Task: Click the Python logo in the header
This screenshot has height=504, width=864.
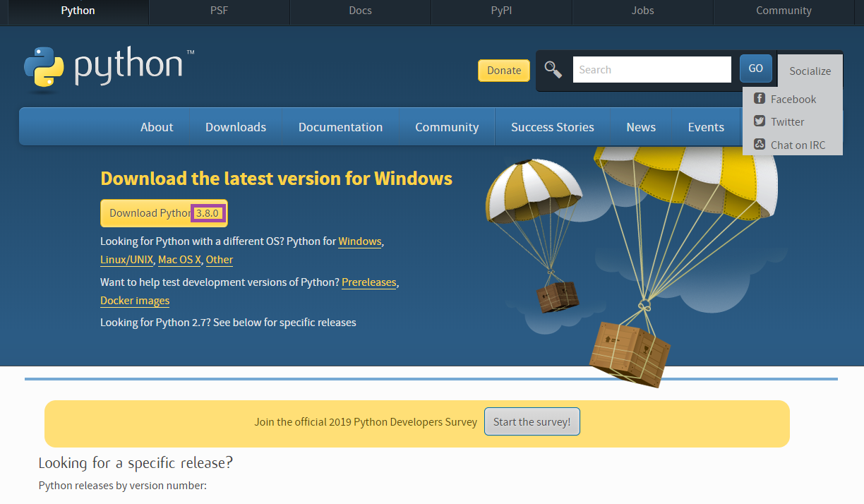Action: (x=109, y=69)
